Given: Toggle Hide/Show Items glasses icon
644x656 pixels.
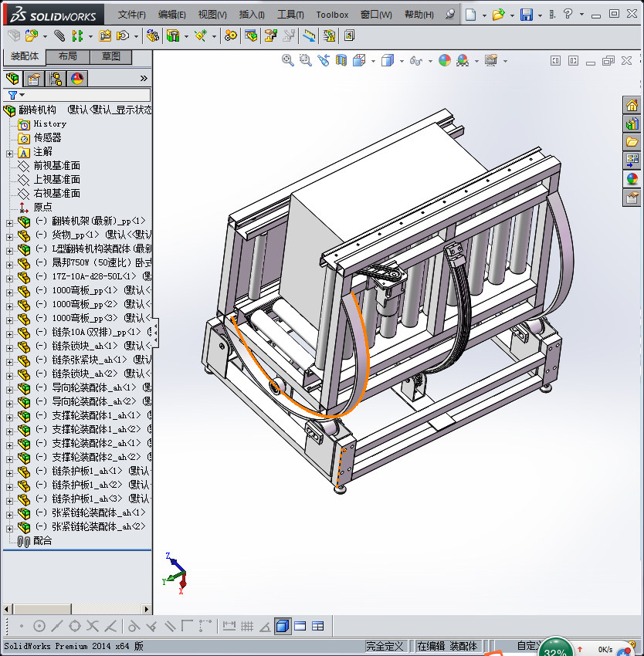Looking at the screenshot, I should click(416, 60).
